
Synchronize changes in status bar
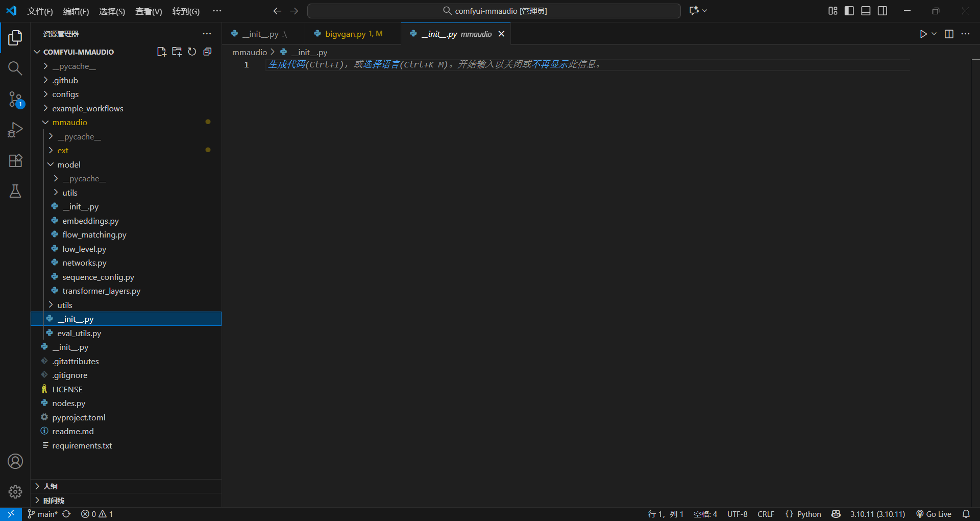pos(66,514)
